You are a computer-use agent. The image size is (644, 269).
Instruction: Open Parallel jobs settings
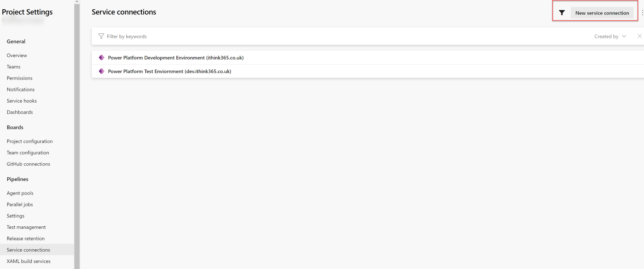(x=20, y=204)
